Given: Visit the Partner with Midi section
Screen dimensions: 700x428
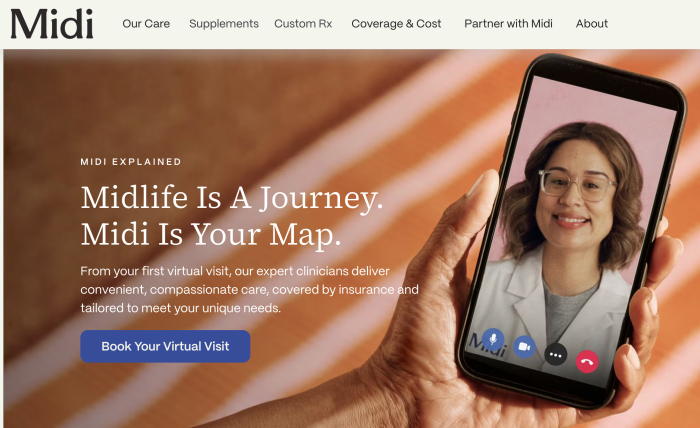Looking at the screenshot, I should 508,24.
